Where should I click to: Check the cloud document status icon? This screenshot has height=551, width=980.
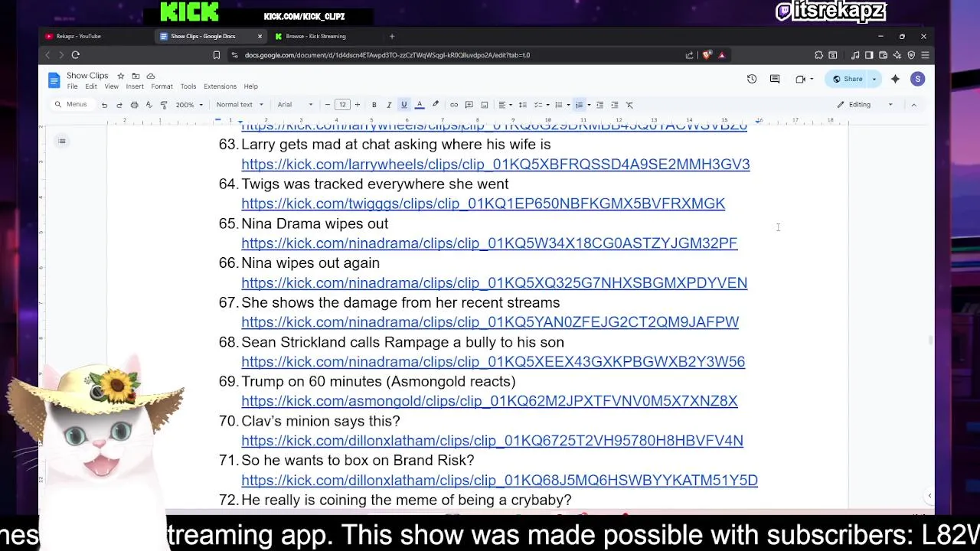pyautogui.click(x=151, y=76)
